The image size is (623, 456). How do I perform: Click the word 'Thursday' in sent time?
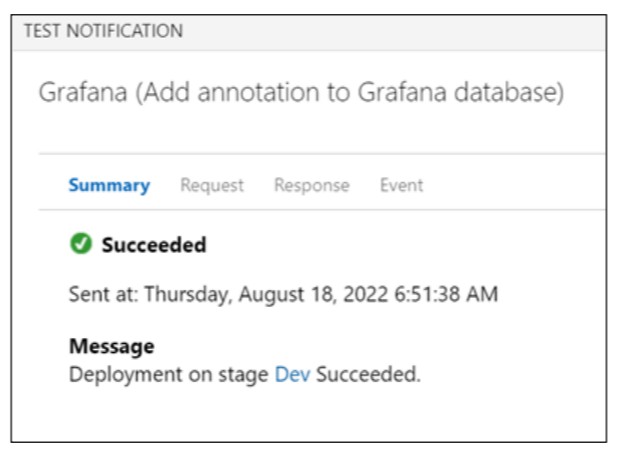pyautogui.click(x=188, y=296)
